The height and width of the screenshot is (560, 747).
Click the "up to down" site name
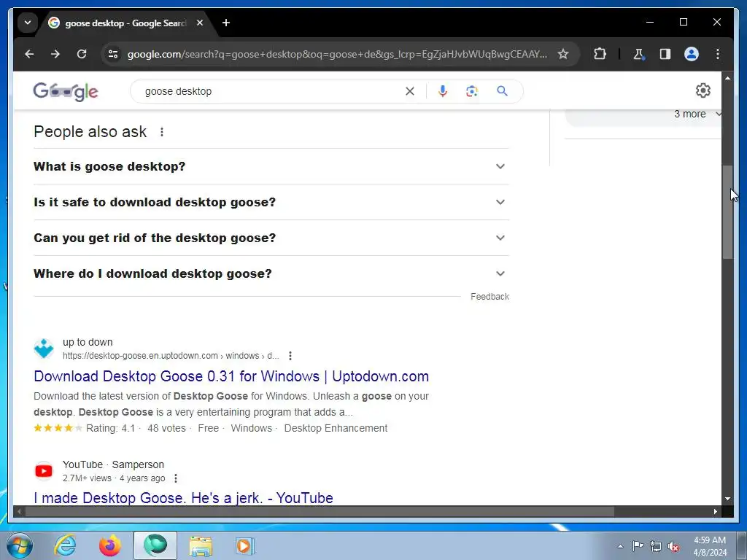tap(88, 342)
